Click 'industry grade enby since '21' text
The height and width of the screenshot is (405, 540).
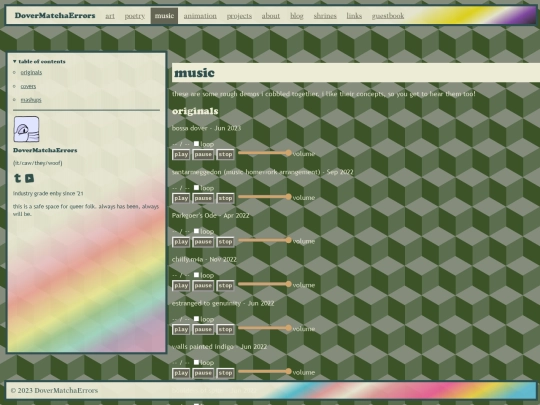tap(48, 194)
